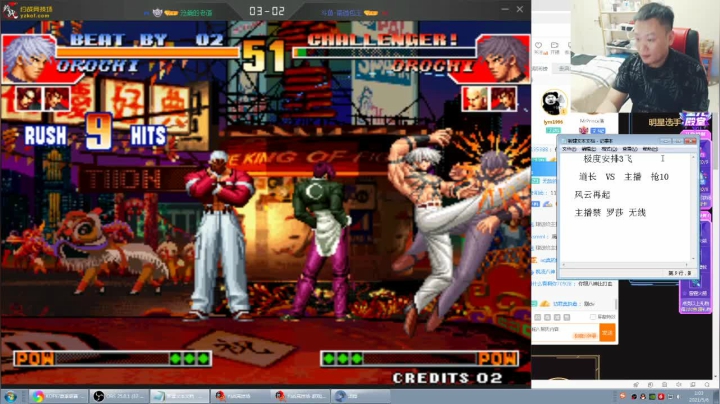Toggle the checkbox above the chat input
Screen dimensions: 720x404
(593, 317)
